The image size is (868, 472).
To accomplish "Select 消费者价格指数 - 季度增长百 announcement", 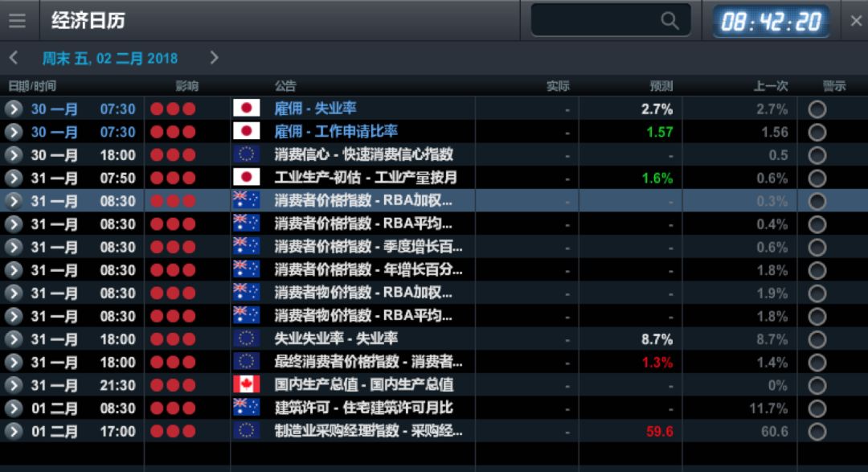I will [368, 247].
